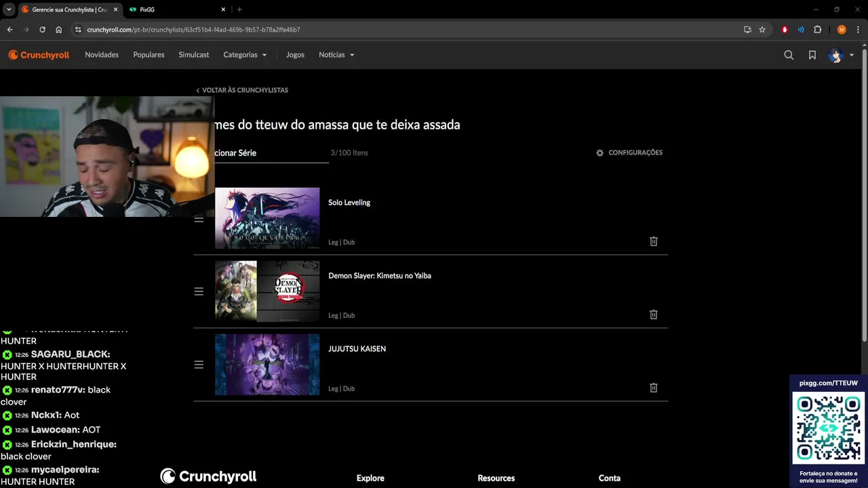
Task: Open the Solo Leveling thumbnail
Action: click(267, 218)
